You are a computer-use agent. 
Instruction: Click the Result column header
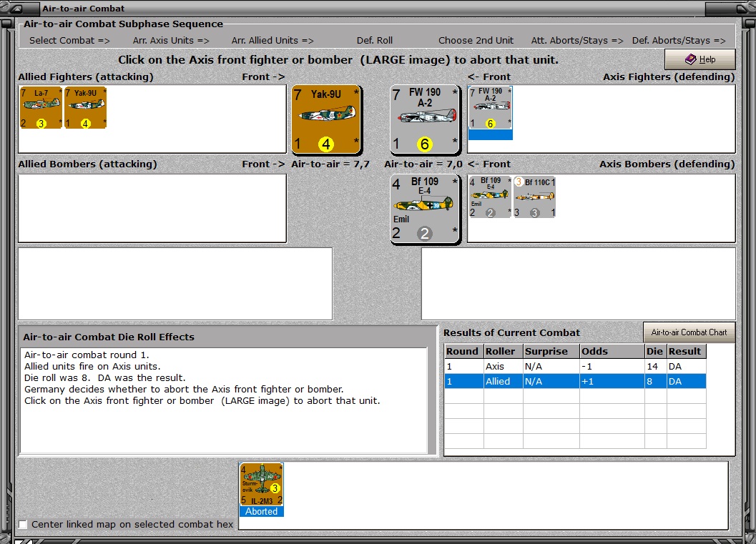(x=687, y=351)
